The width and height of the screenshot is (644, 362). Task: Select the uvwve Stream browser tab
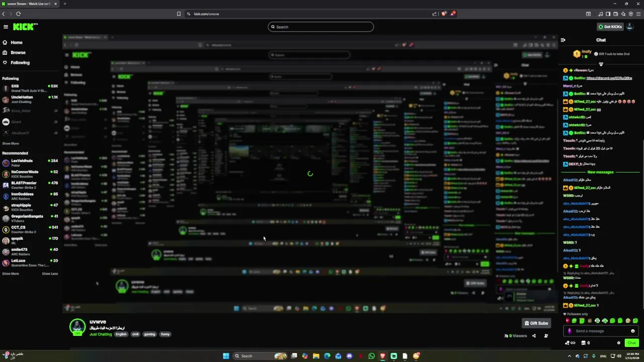[30, 4]
